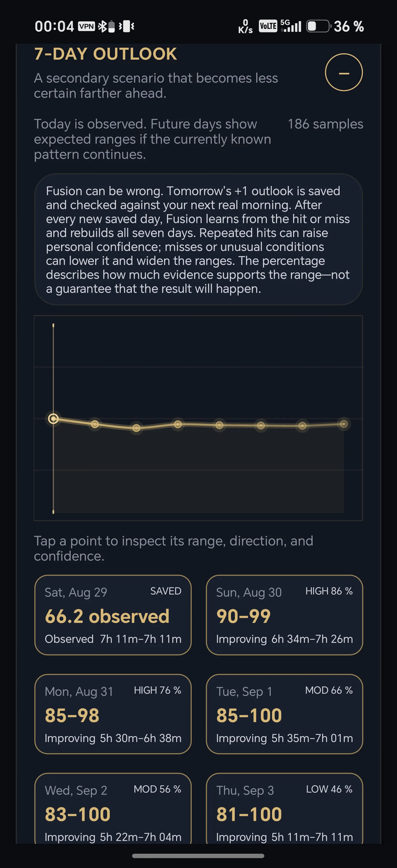397x868 pixels.
Task: Tap the second chart point for Aug 30
Action: [95, 424]
